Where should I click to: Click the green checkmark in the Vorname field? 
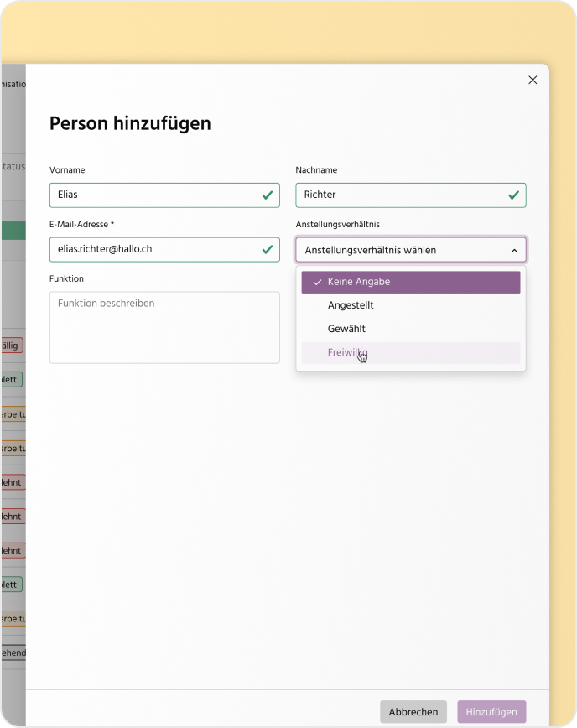coord(268,195)
